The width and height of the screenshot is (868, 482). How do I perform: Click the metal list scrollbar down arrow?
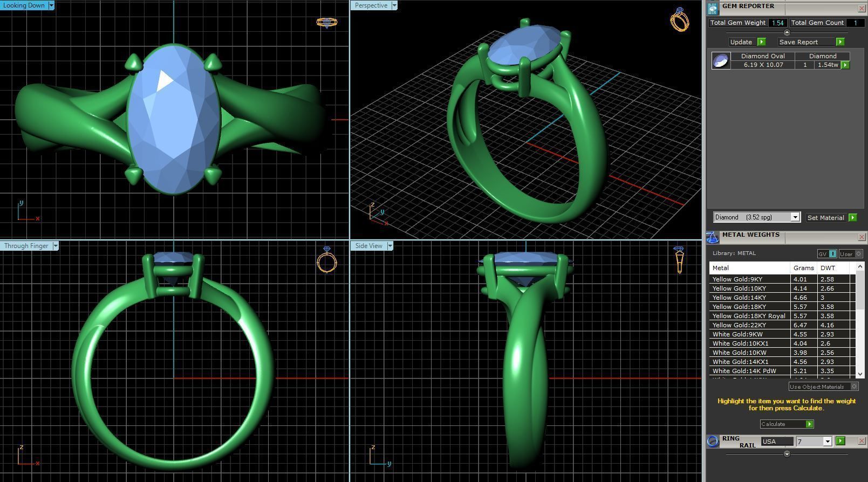point(860,374)
